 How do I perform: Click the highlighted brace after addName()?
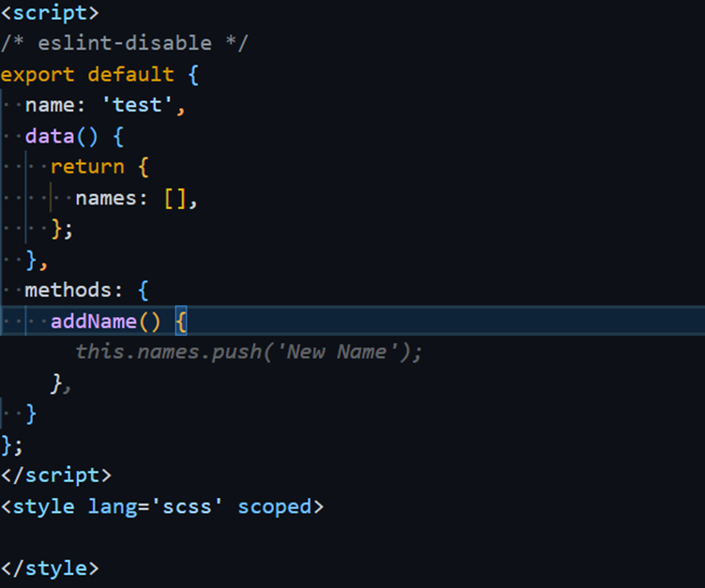tap(181, 322)
